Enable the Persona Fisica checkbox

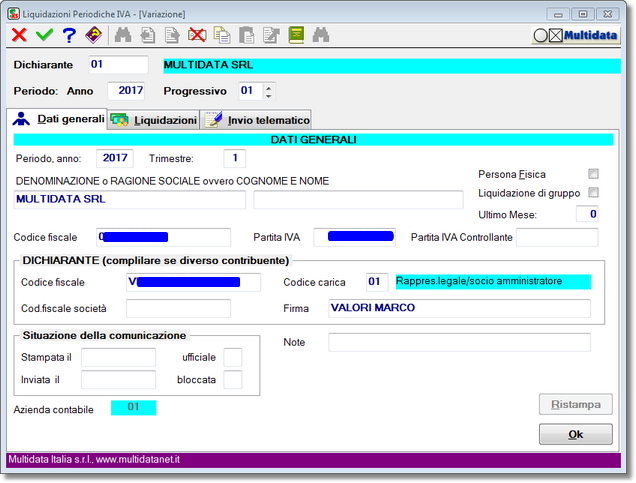tap(593, 174)
